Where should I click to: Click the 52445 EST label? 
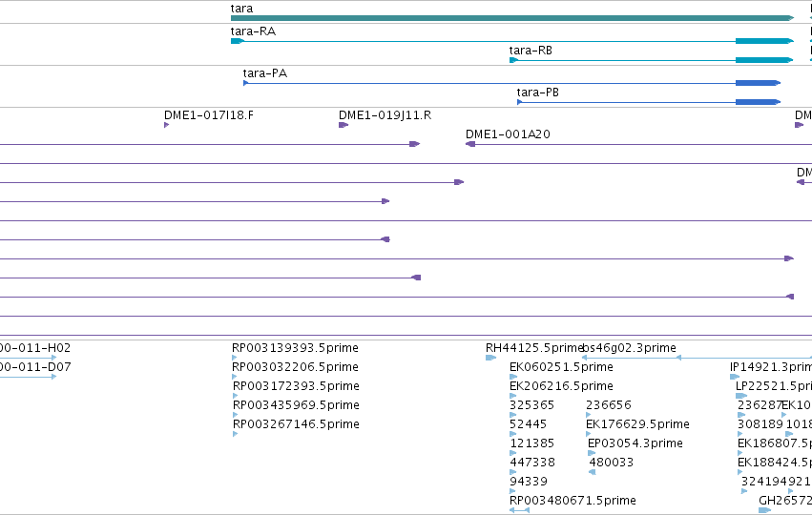[529, 424]
